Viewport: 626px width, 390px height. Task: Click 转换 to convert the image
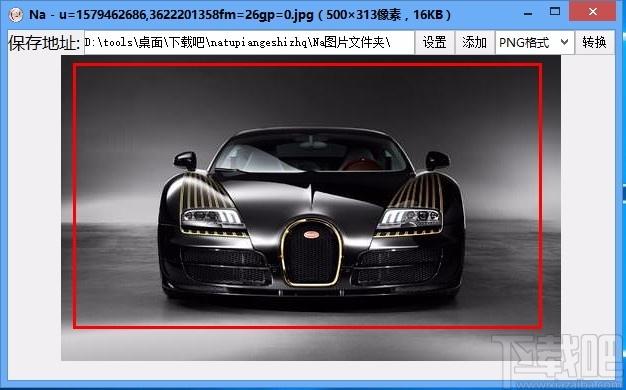pyautogui.click(x=594, y=42)
